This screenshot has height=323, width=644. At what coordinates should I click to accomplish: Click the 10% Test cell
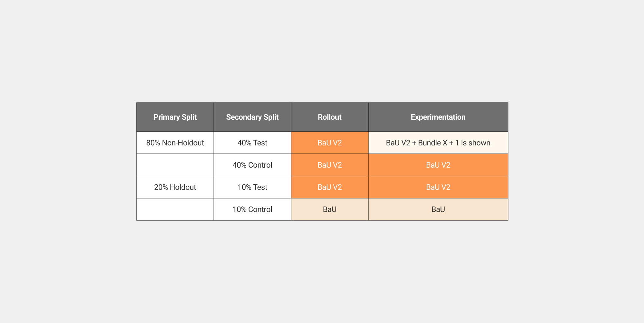tap(252, 187)
